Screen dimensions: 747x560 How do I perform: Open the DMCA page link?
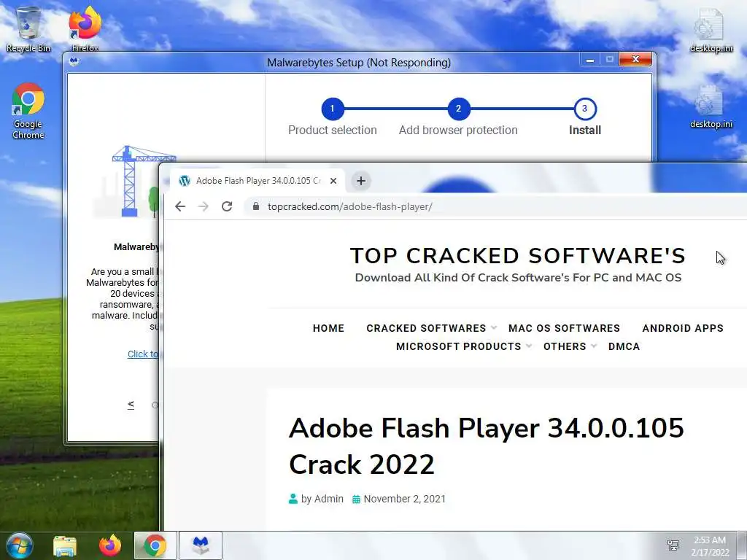(x=624, y=346)
